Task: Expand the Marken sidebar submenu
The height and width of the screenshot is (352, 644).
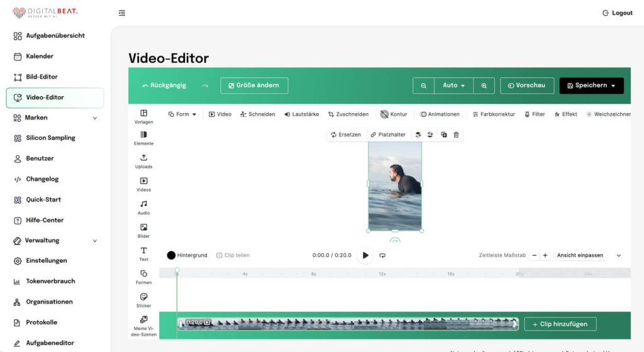Action: pos(95,118)
